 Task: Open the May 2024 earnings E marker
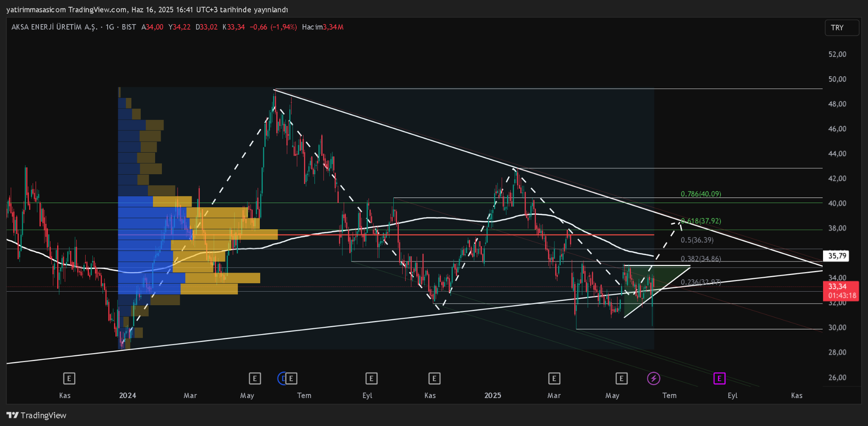coord(255,378)
